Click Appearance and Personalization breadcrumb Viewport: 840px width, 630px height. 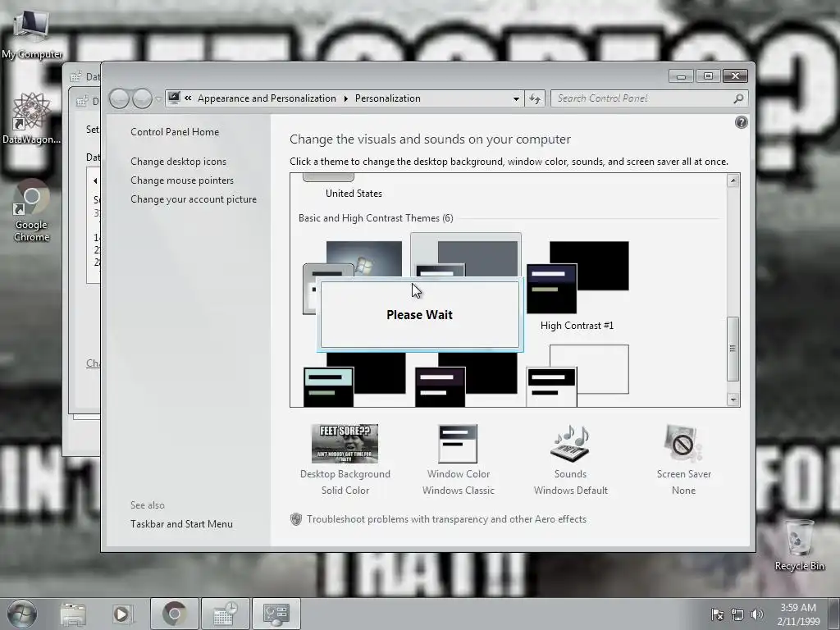click(x=267, y=98)
